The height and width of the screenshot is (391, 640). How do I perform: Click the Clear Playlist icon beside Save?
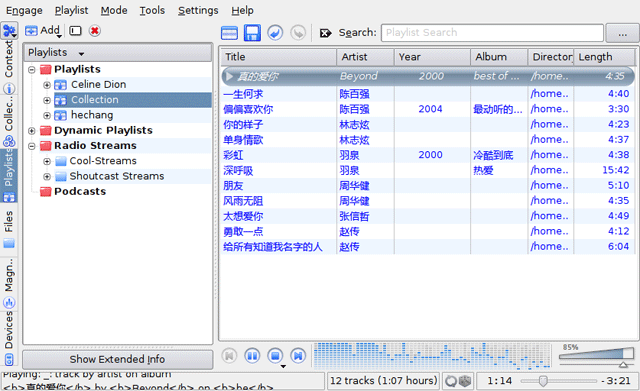pyautogui.click(x=229, y=33)
